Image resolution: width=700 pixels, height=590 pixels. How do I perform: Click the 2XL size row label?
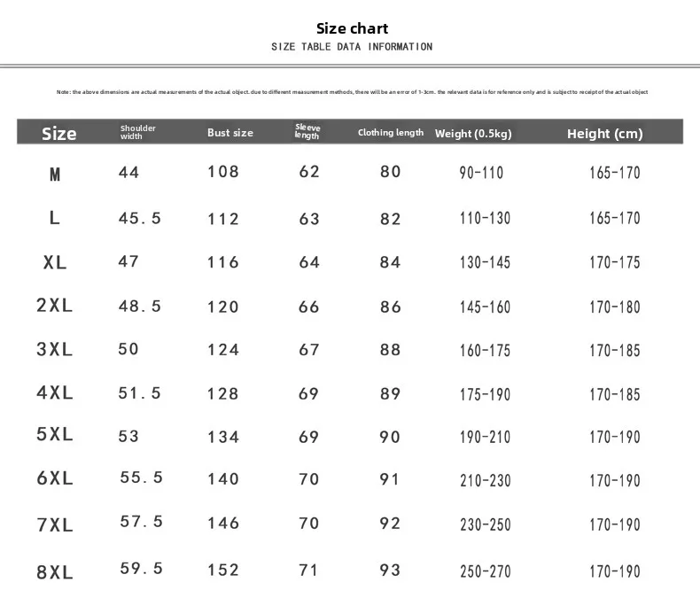55,306
